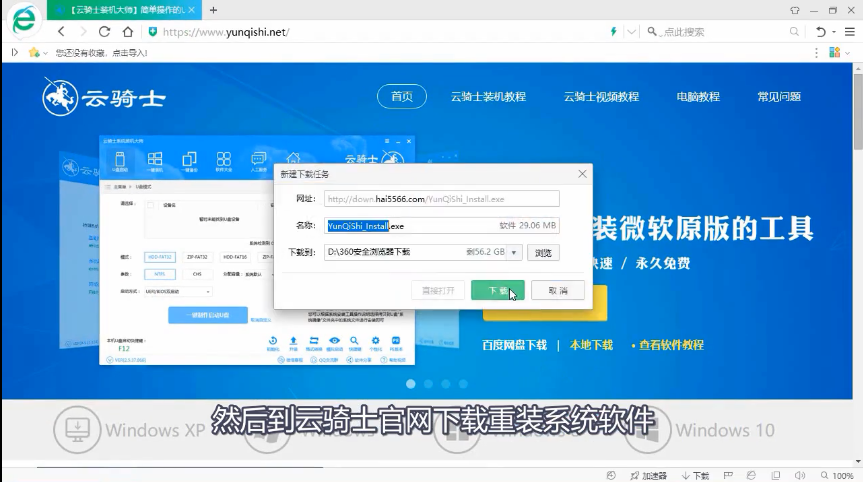Open the browser home page icon

pos(128,31)
